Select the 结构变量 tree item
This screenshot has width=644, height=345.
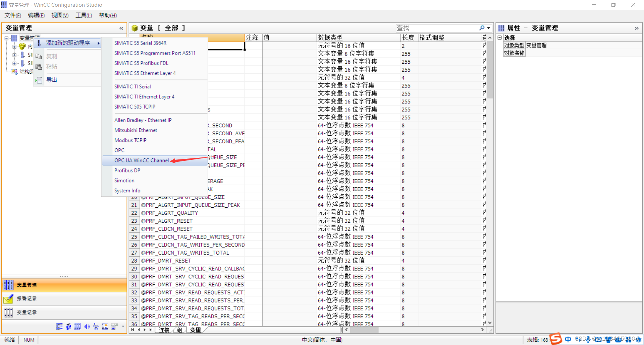[x=26, y=71]
